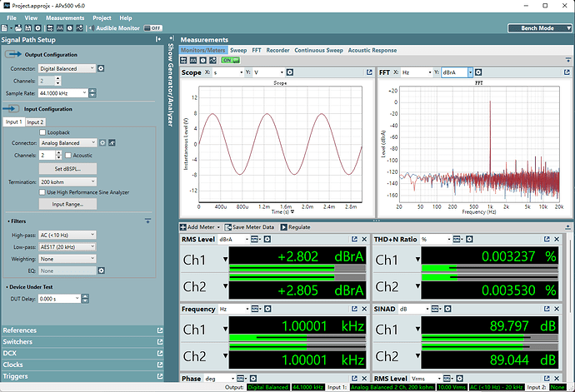
Task: Close the THD+N Ratio meter
Action: tap(557, 239)
